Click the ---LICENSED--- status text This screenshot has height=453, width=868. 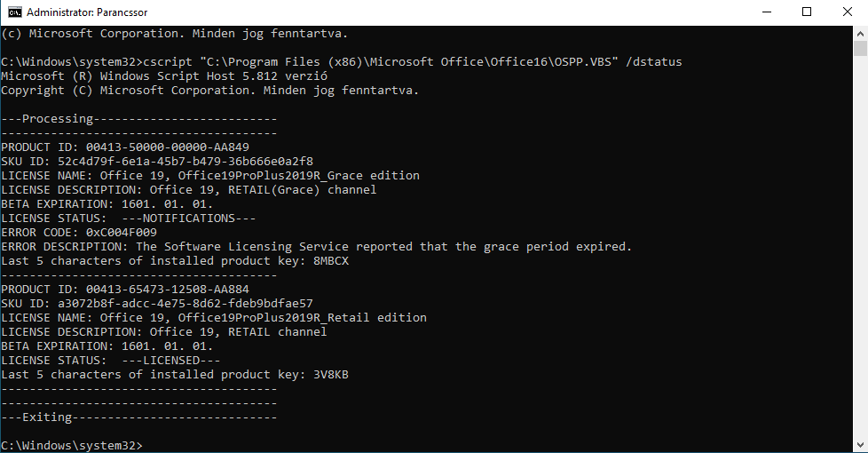coord(171,361)
